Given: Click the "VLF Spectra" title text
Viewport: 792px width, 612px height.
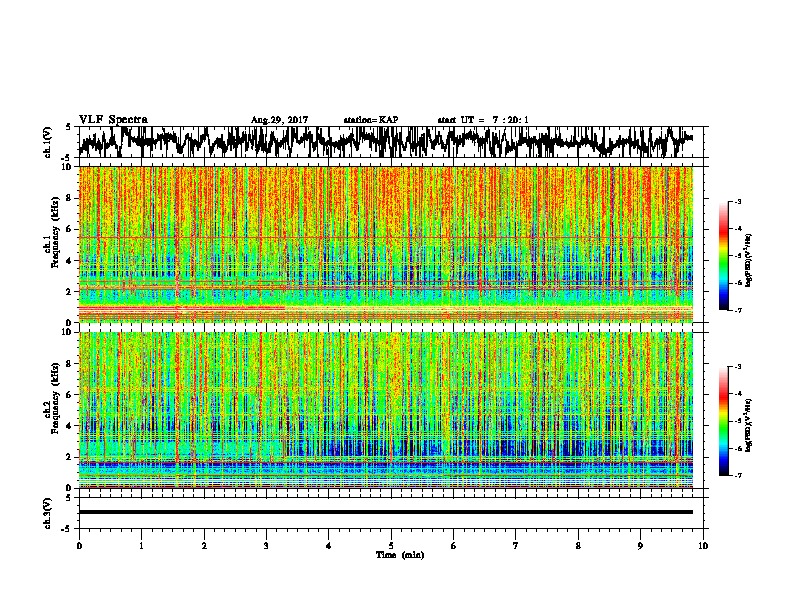Looking at the screenshot, I should pyautogui.click(x=113, y=120).
